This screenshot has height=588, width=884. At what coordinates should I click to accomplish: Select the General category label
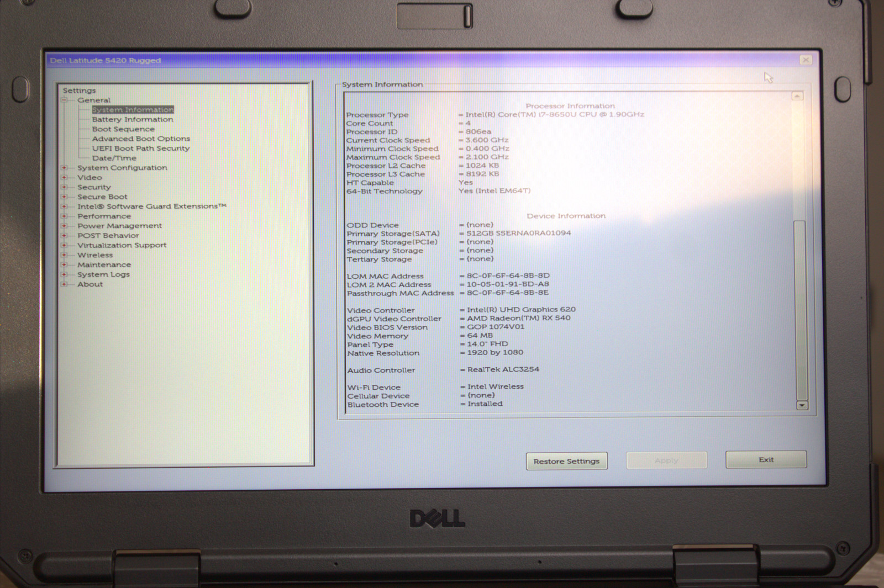point(94,100)
